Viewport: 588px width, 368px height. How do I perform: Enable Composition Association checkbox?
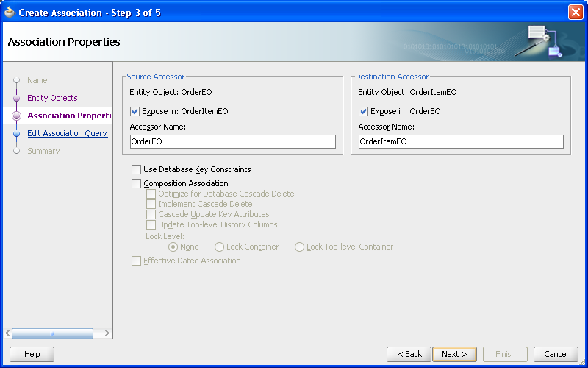pos(136,183)
